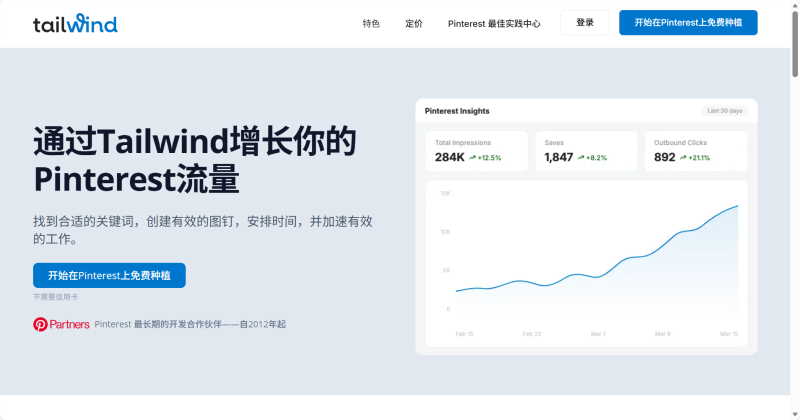Click the 15K y-axis label

(445, 193)
